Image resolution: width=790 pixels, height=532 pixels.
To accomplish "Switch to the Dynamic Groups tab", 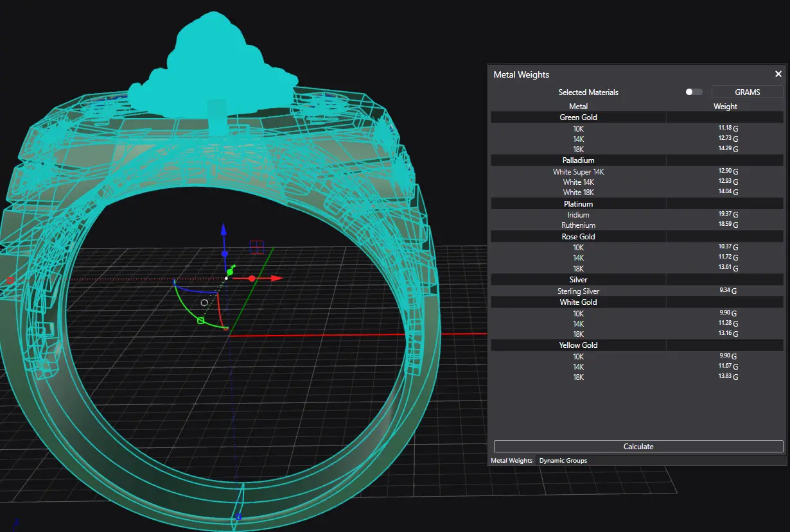I will [x=563, y=460].
